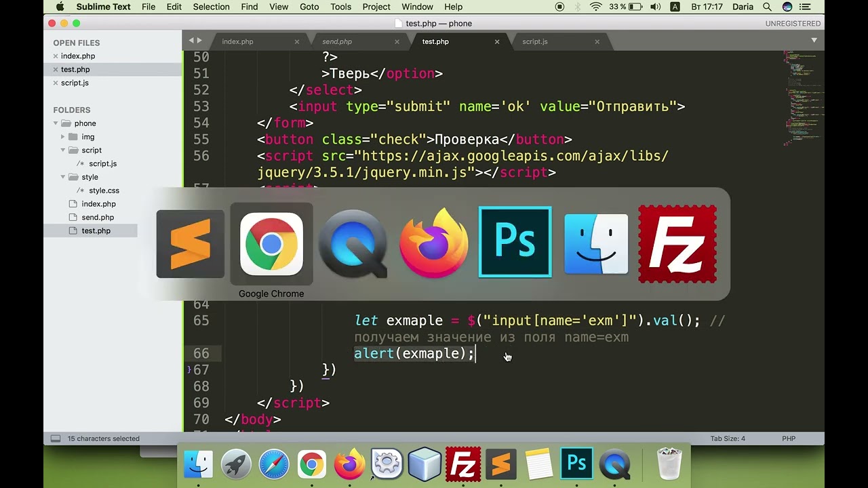This screenshot has height=488, width=868.
Task: Go to the next tab with the right arrow
Action: click(199, 41)
